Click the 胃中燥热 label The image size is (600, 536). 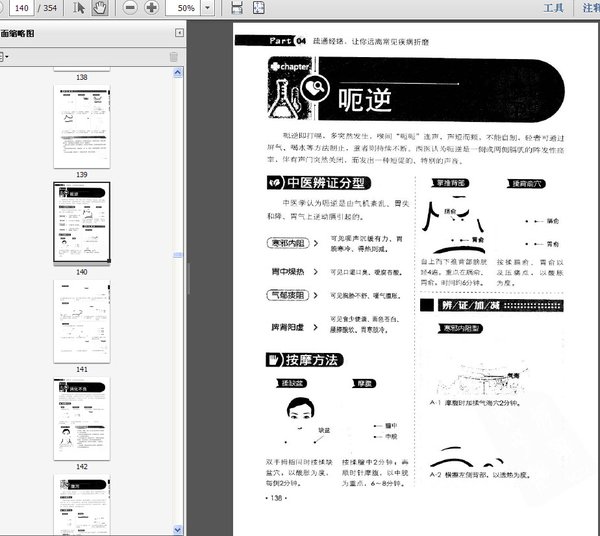tap(288, 272)
